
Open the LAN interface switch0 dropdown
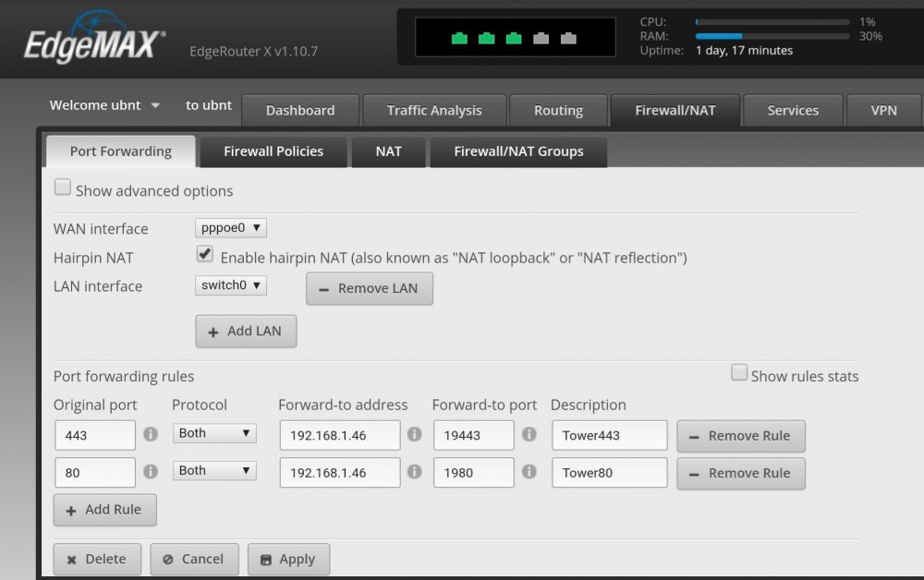(x=230, y=285)
